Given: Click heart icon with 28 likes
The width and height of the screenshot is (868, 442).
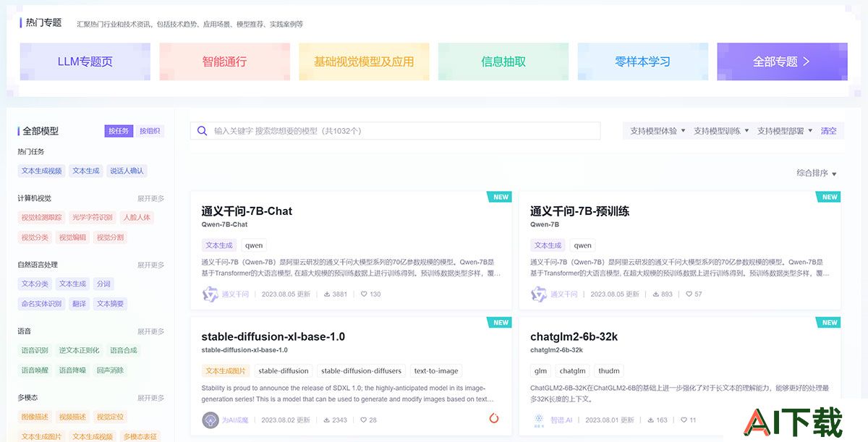Looking at the screenshot, I should [364, 420].
